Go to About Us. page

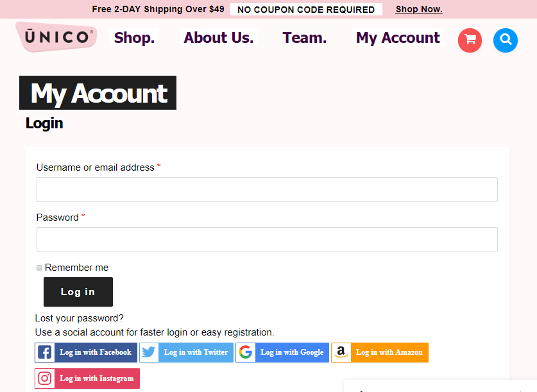[218, 38]
